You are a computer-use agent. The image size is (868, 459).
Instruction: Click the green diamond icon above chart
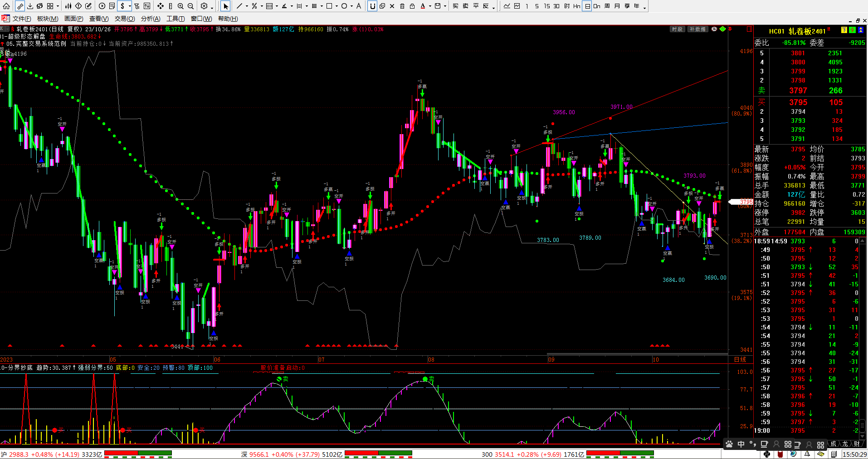pos(723,29)
